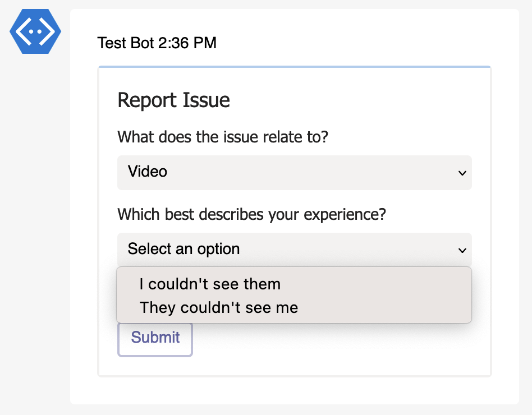This screenshot has width=532, height=415.
Task: Click the Report Issue heading
Action: 173,100
